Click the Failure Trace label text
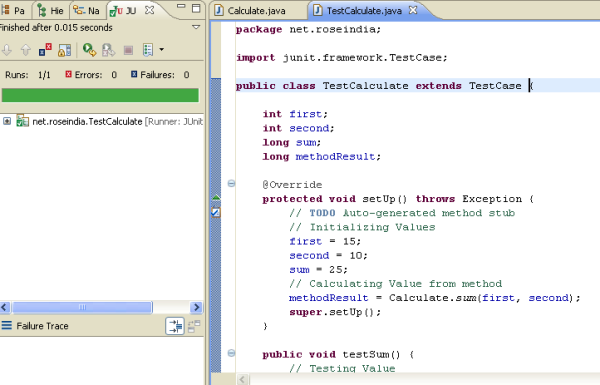The height and width of the screenshot is (385, 600). click(x=42, y=326)
